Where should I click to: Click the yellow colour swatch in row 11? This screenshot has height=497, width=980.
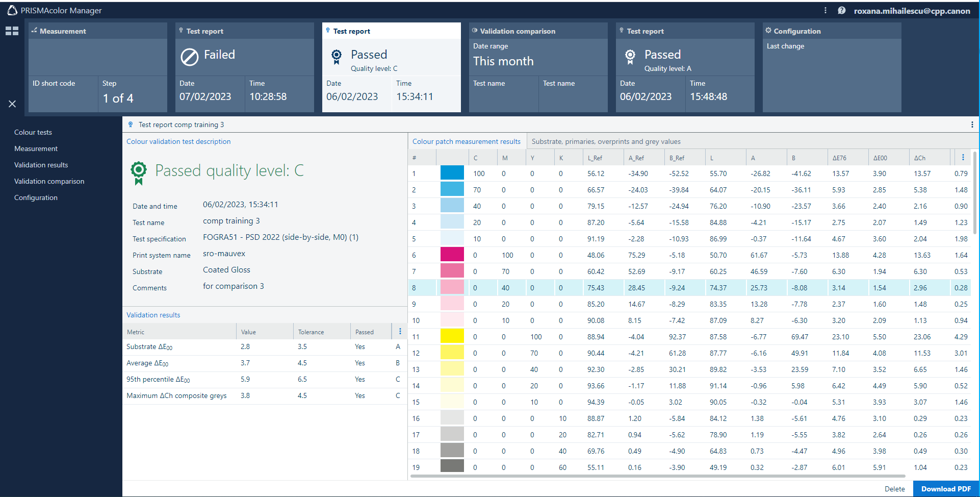point(452,337)
